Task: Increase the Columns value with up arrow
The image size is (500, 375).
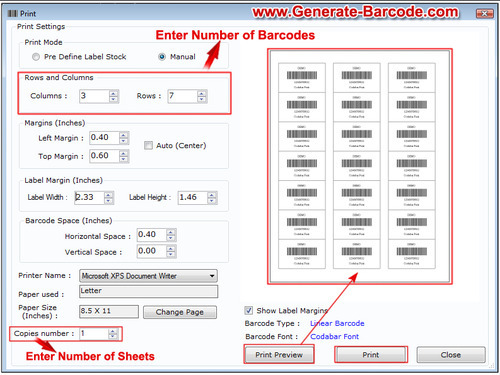Action: point(114,93)
